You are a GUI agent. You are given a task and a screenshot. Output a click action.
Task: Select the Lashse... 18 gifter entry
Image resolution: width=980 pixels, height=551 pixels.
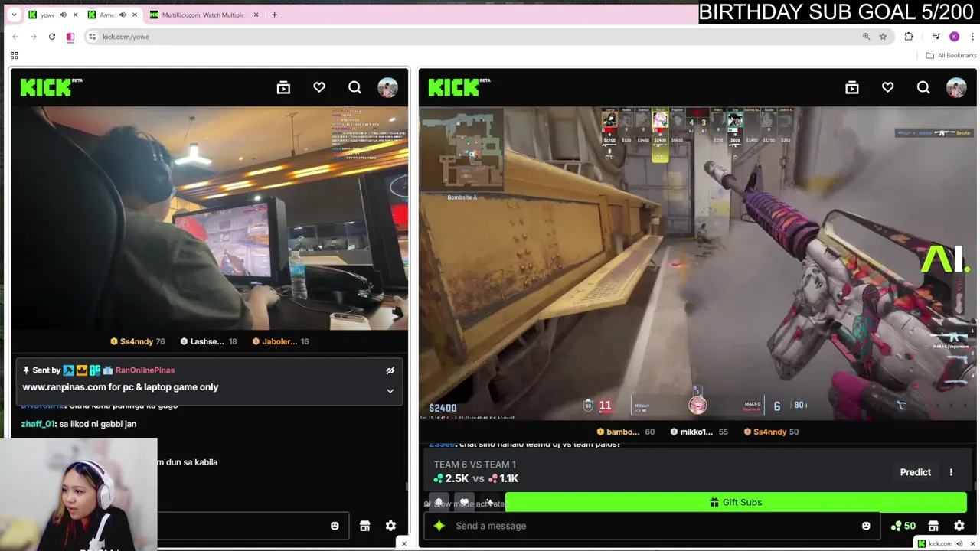208,341
